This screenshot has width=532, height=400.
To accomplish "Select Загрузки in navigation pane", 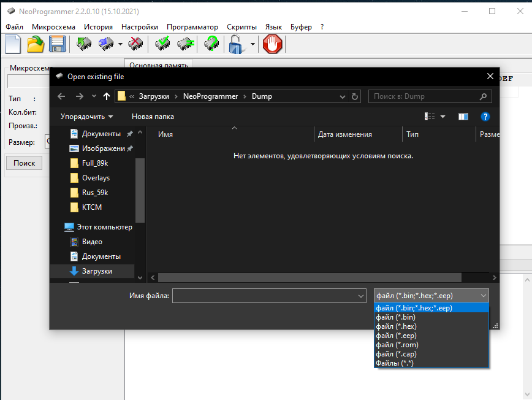I will click(97, 271).
